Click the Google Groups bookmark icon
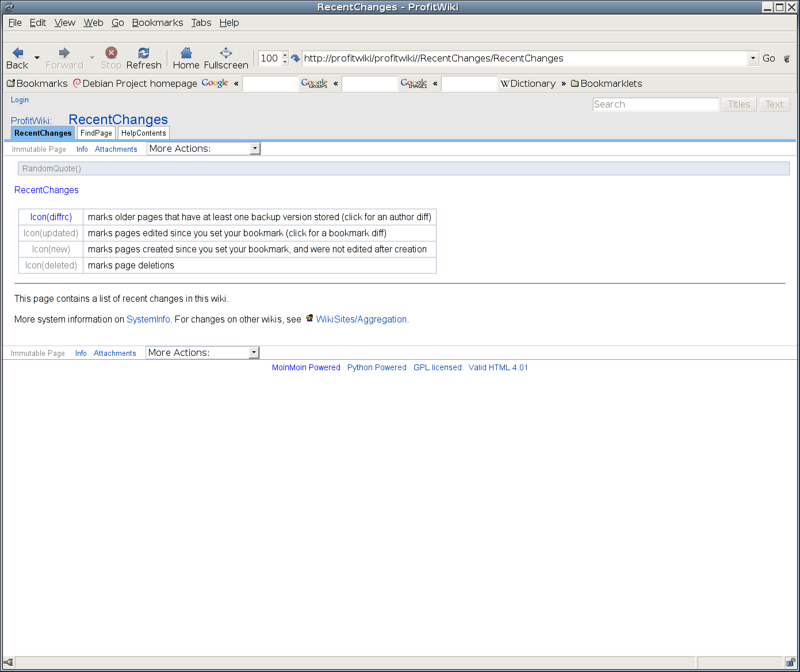This screenshot has height=672, width=800. [x=314, y=83]
